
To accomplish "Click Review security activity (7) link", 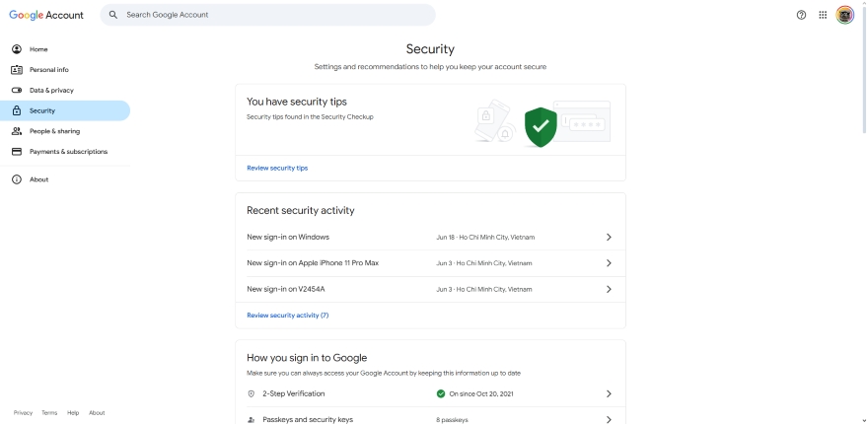I will click(x=288, y=315).
